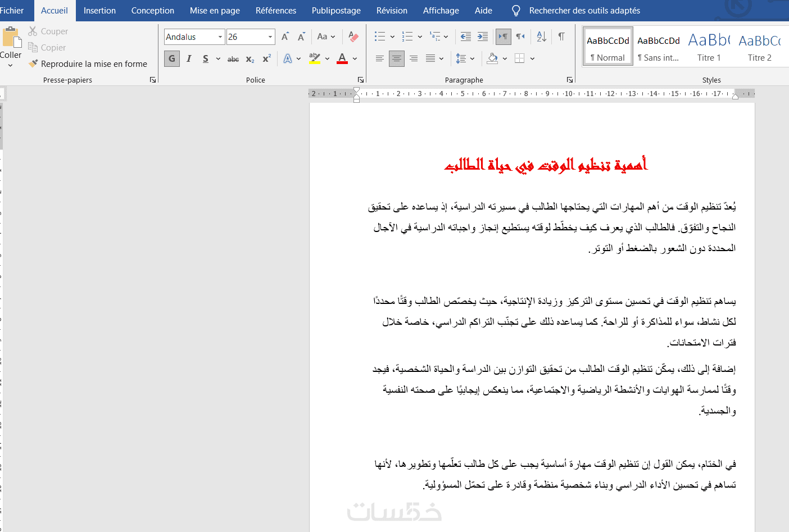Screen dimensions: 789x532
Task: Apply the red font color swatch
Action: point(342,58)
